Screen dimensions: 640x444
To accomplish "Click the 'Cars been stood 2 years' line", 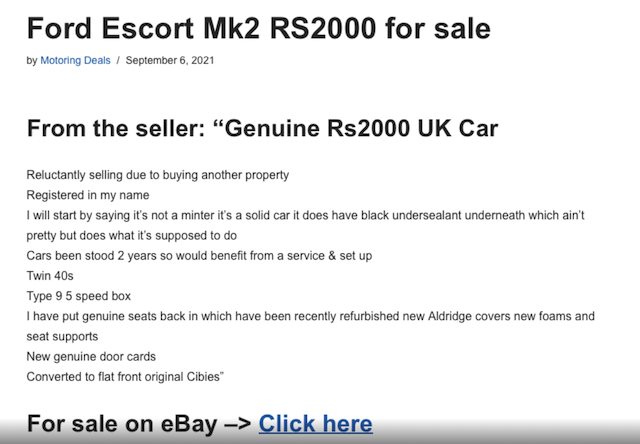I will pyautogui.click(x=199, y=255).
